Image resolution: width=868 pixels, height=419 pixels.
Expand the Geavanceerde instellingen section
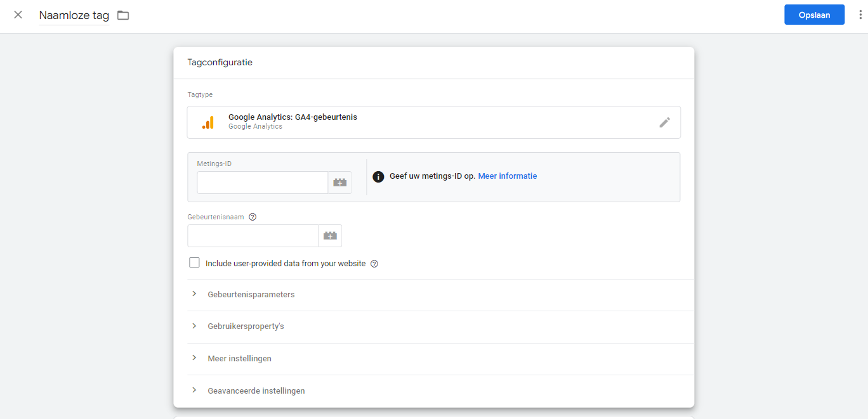tap(440, 391)
